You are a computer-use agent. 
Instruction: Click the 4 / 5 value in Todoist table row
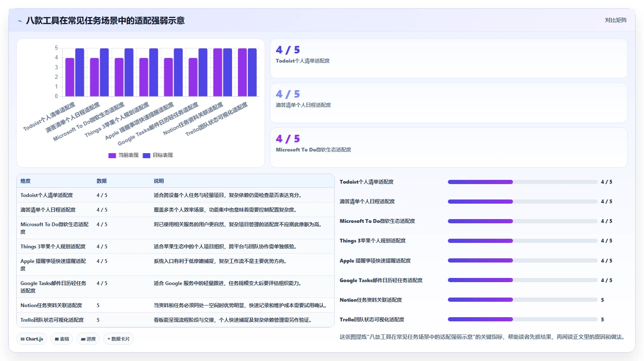pyautogui.click(x=102, y=195)
